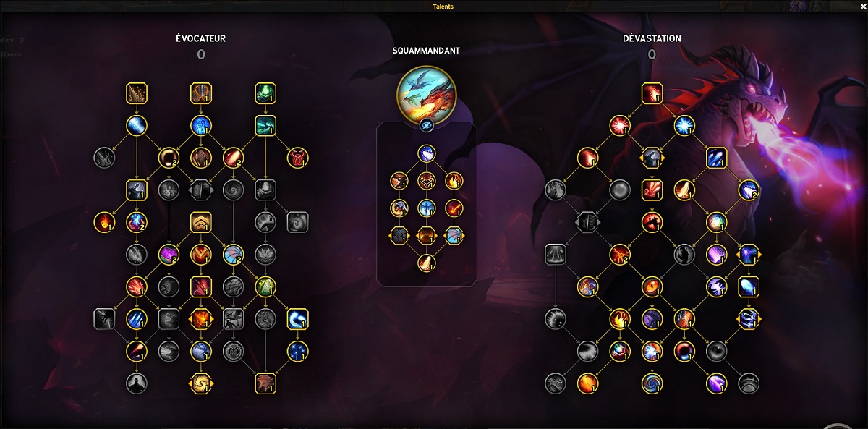Click the red demon-face talent node in the Évocateur tree

click(x=297, y=157)
